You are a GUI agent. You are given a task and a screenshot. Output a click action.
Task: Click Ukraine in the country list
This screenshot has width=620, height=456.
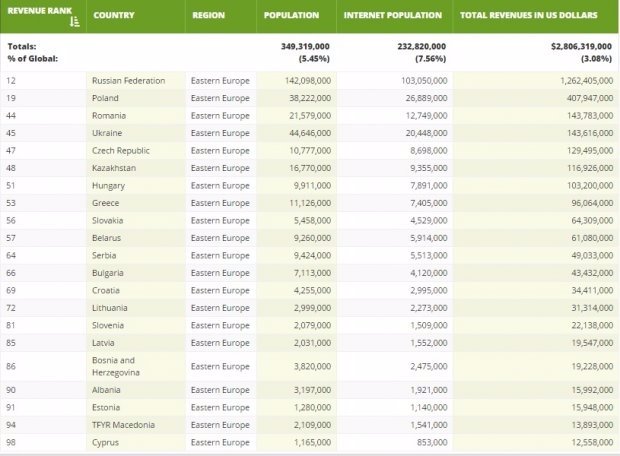coord(107,132)
